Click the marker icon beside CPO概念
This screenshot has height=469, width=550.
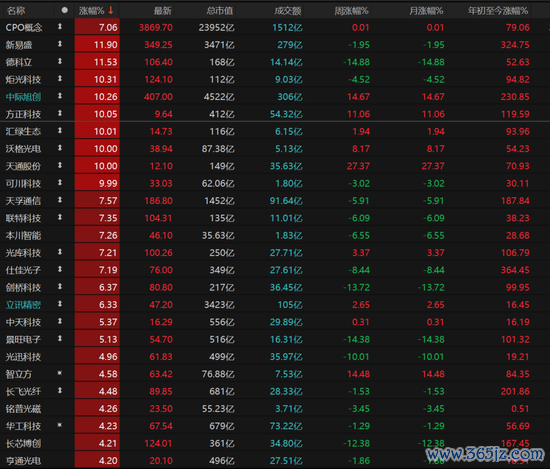[x=60, y=27]
